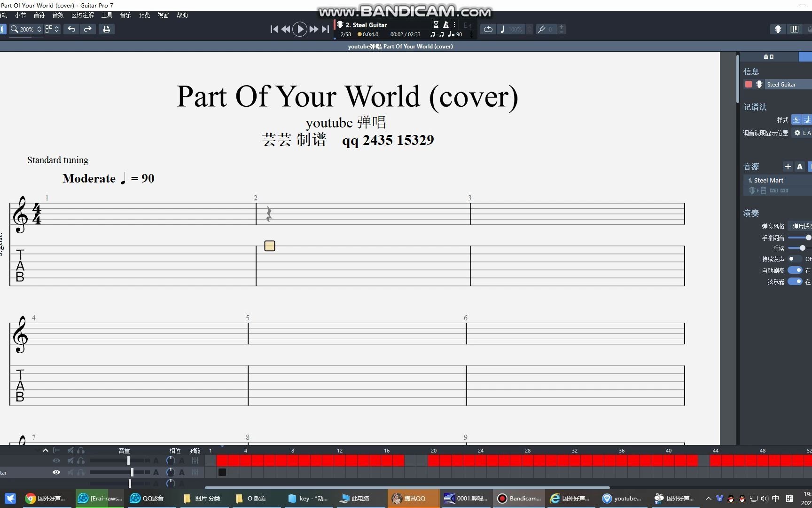The height and width of the screenshot is (508, 812).
Task: Jump to the last bar
Action: click(x=325, y=29)
